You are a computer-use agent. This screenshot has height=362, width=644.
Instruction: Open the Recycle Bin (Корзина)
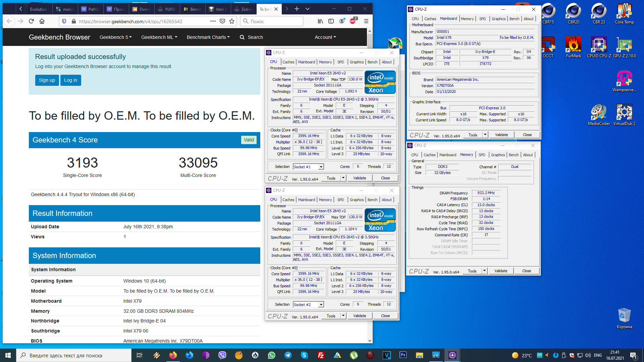(624, 318)
